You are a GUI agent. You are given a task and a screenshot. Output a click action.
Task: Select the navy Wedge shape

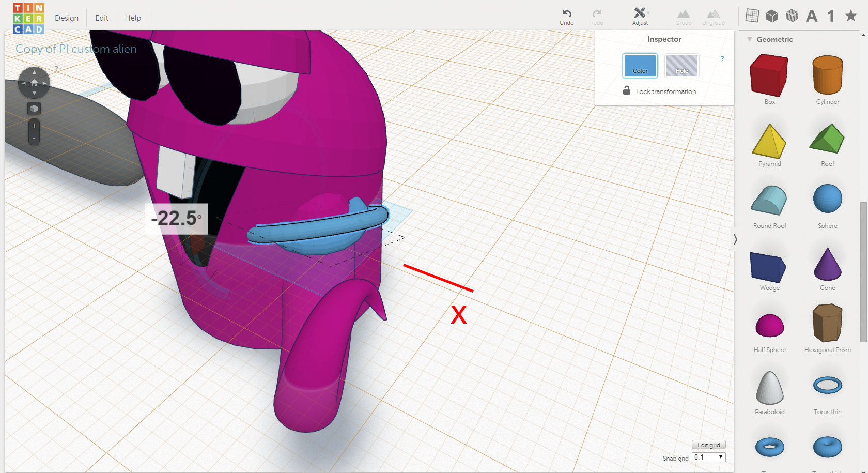[x=768, y=267]
